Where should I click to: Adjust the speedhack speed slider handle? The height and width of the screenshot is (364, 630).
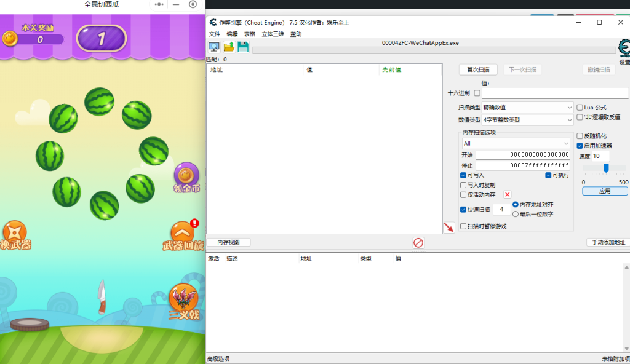[x=606, y=167]
